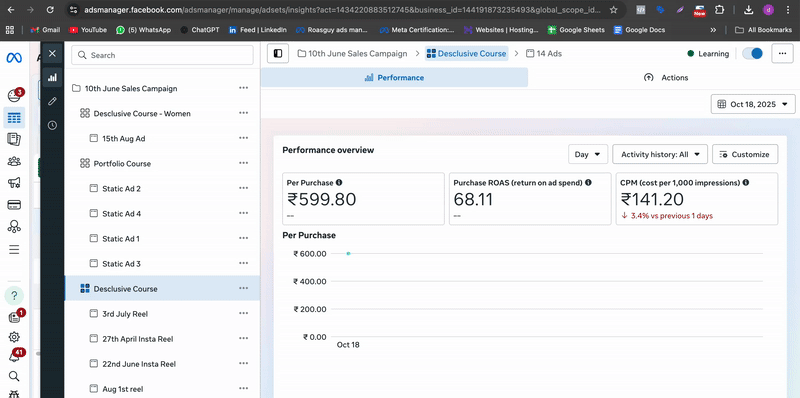Screen dimensions: 800x398
Task: Open the Activity history: All dropdown
Action: tap(660, 154)
